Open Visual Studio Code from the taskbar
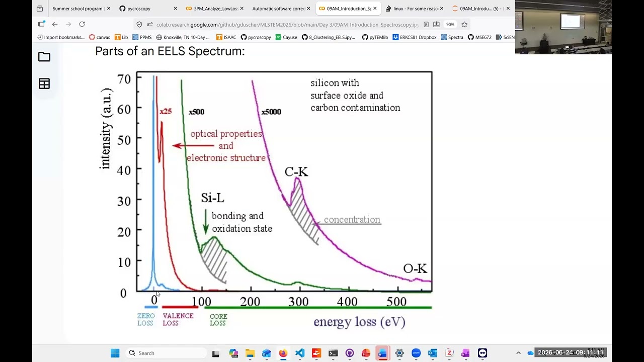This screenshot has width=644, height=362. pos(299,353)
